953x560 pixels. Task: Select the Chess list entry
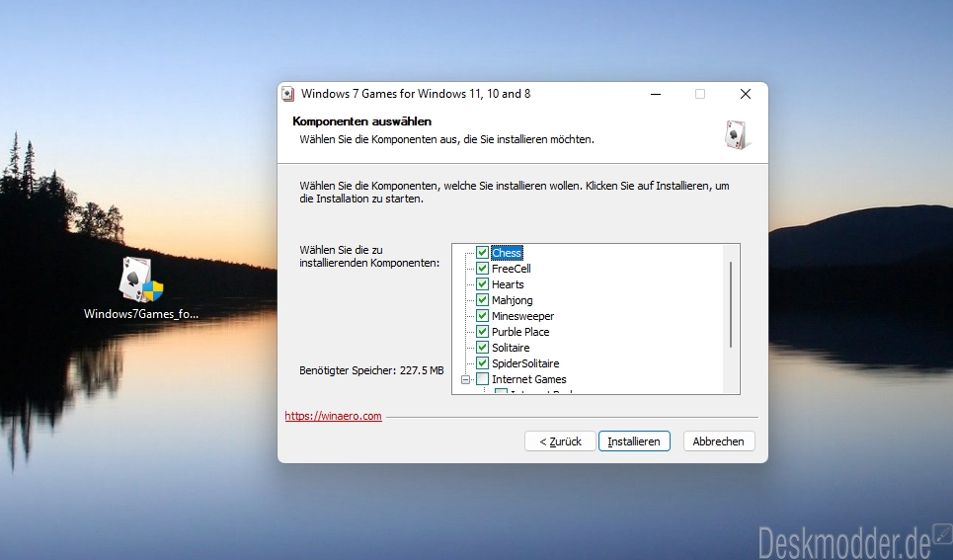tap(507, 252)
